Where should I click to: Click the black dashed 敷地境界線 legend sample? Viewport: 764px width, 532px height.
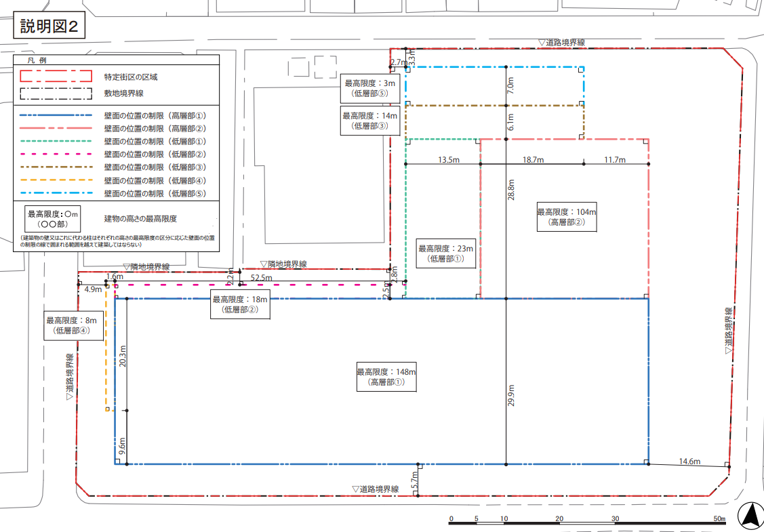tap(56, 94)
